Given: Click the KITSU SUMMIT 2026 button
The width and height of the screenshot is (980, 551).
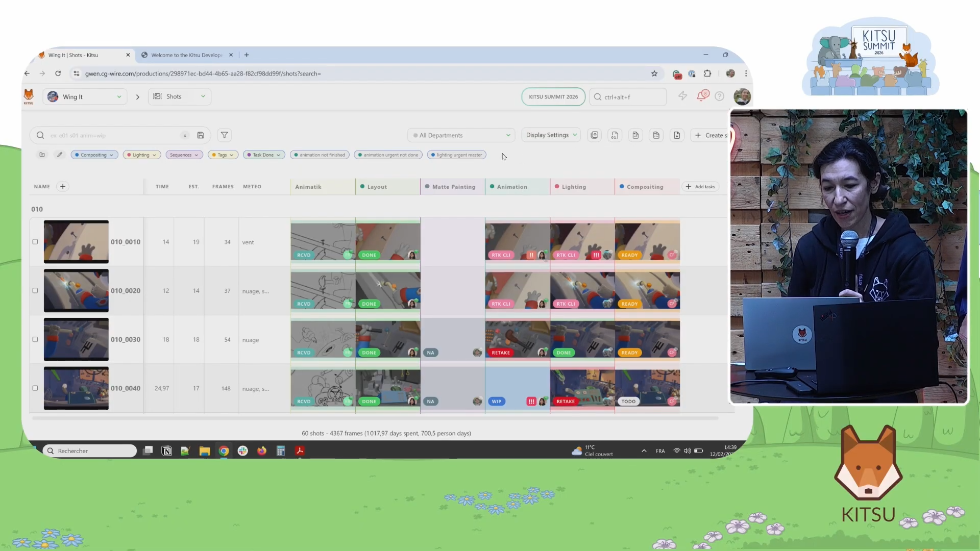Looking at the screenshot, I should coord(553,96).
